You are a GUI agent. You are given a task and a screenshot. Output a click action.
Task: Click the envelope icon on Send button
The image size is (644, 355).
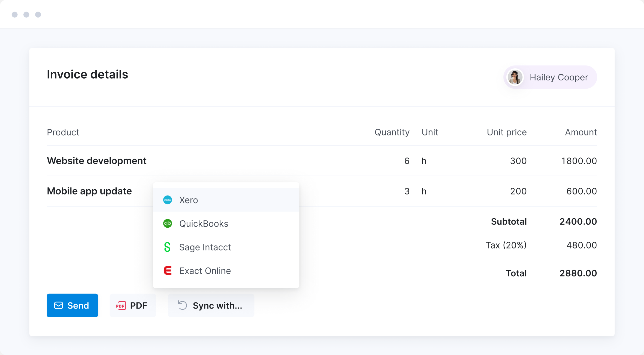59,306
